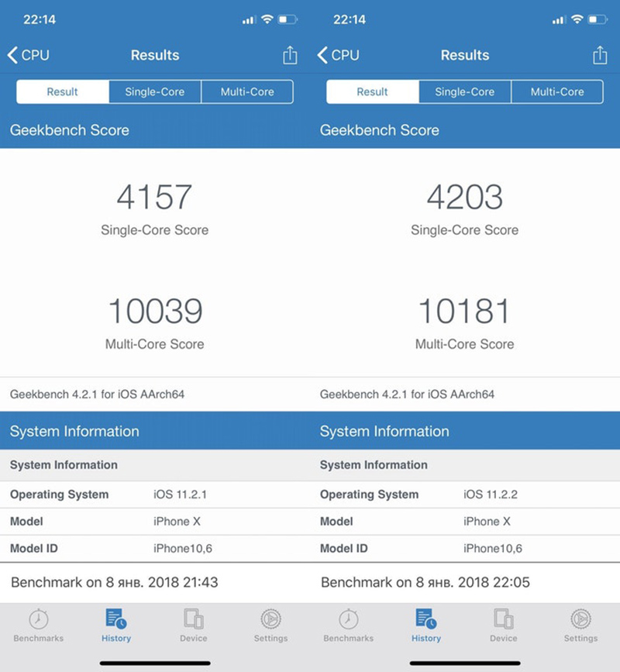Tap 22:14 clock in right screen

tap(350, 19)
